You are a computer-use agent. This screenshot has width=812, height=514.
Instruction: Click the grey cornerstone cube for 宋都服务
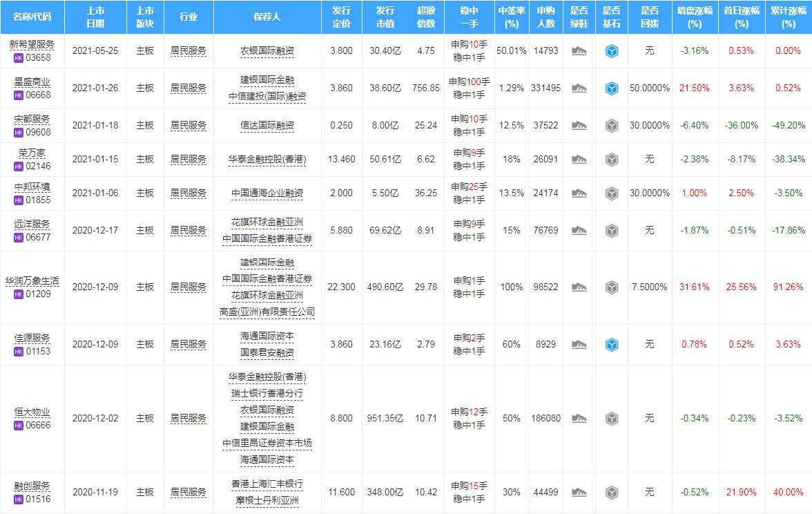(611, 126)
